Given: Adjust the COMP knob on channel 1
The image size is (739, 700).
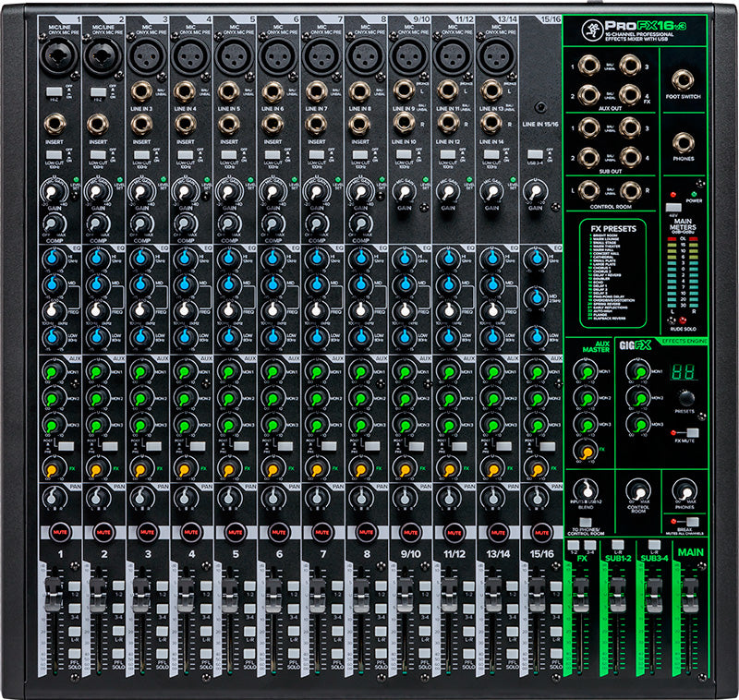Looking at the screenshot, I should 53,224.
